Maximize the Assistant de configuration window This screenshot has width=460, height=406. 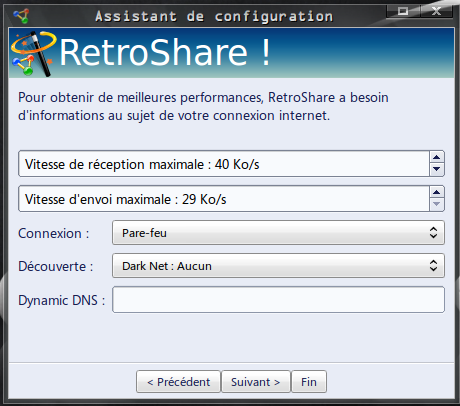tap(403, 11)
